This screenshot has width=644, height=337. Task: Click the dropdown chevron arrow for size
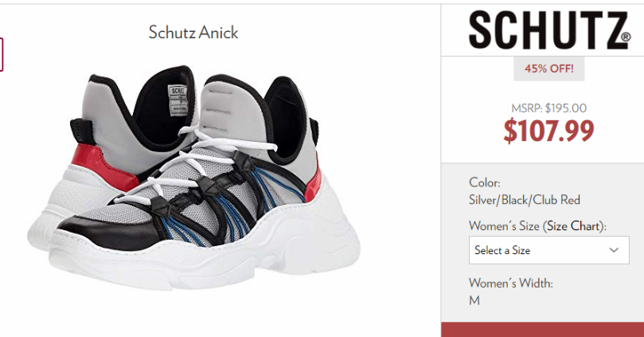click(x=614, y=250)
